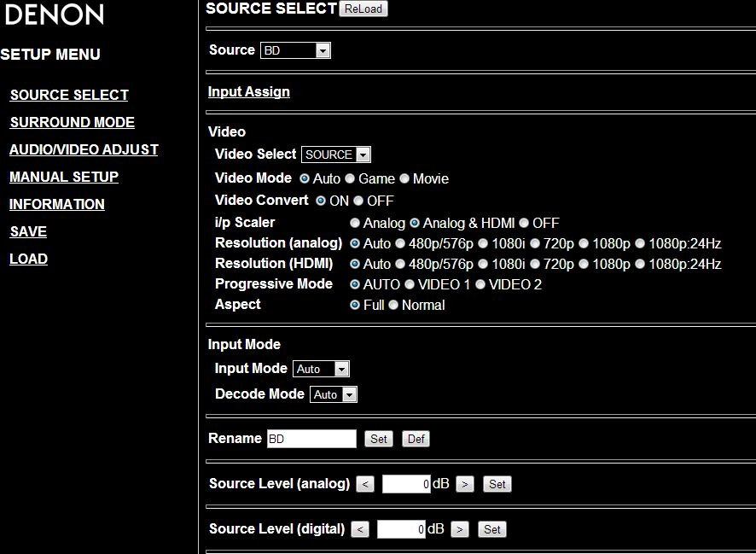
Task: Select 1080p:24Hz for Resolution (HDMI)
Action: (x=640, y=264)
